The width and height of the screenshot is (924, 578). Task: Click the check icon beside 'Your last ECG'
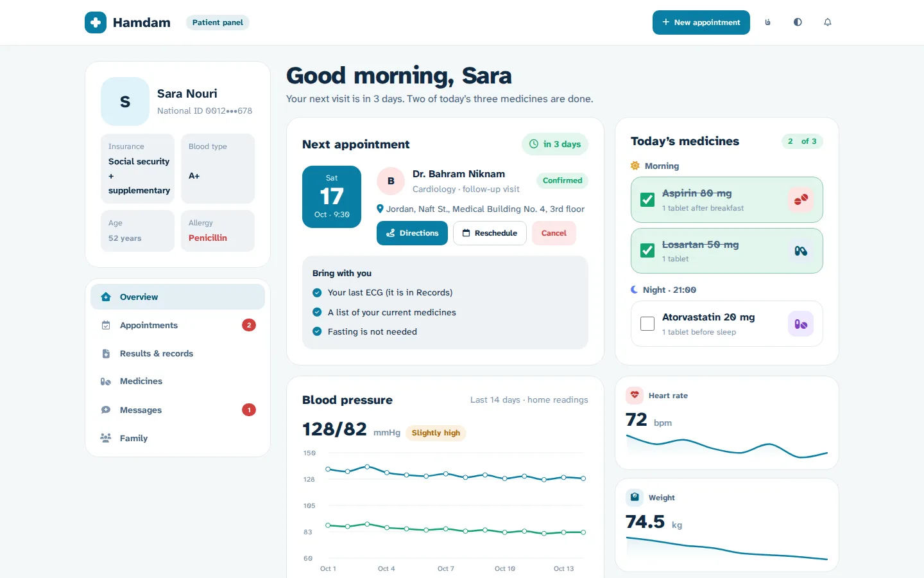pos(317,292)
